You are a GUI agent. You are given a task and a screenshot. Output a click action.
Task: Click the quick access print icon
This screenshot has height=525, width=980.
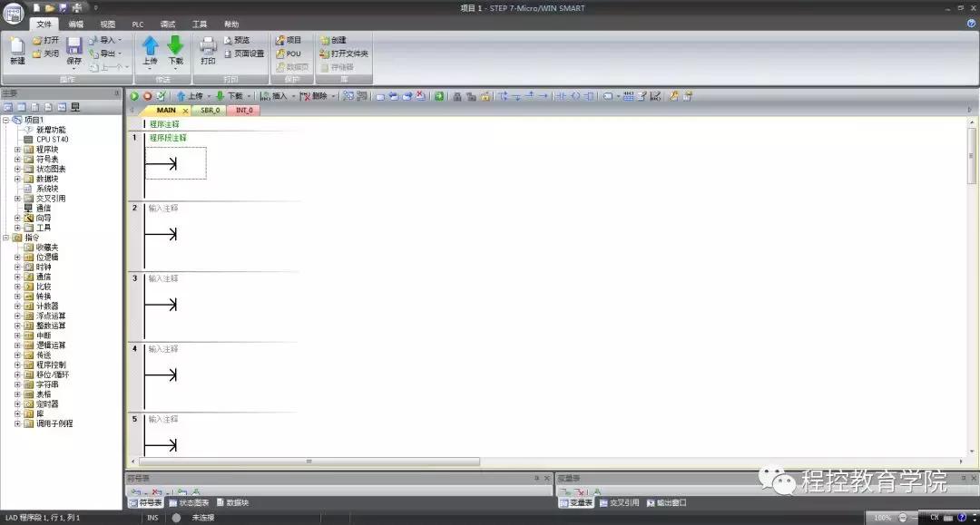tap(77, 8)
